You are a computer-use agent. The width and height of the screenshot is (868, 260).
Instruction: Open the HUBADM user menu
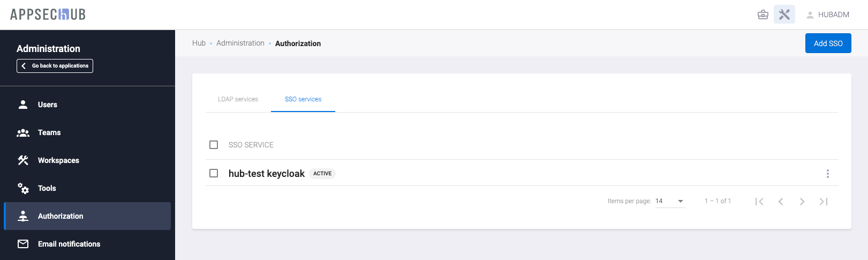click(828, 14)
